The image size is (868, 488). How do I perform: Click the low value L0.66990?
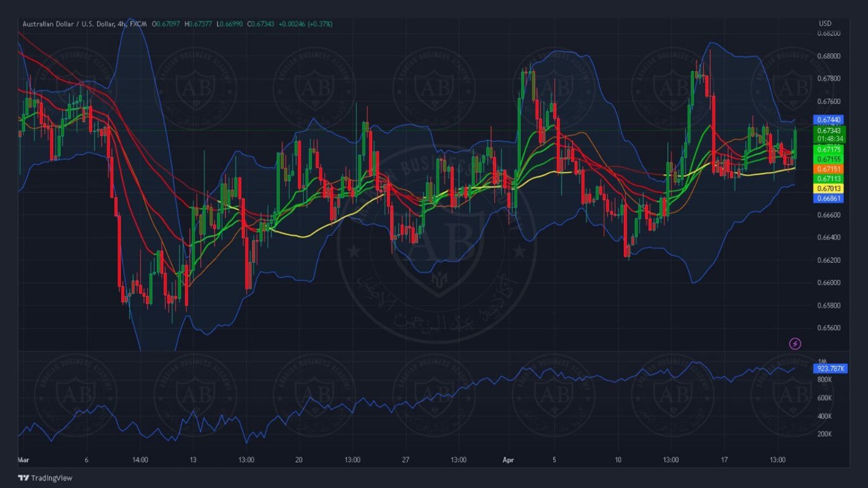point(230,24)
